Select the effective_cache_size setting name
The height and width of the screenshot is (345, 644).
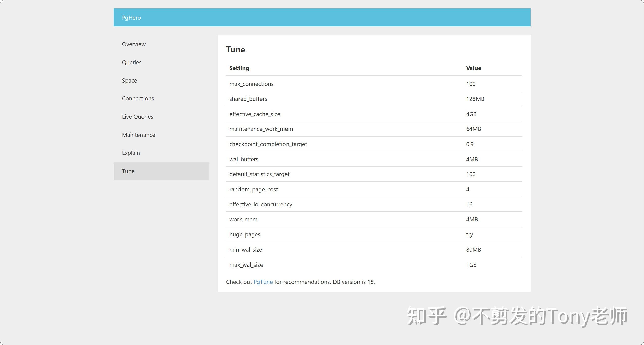[x=255, y=114]
